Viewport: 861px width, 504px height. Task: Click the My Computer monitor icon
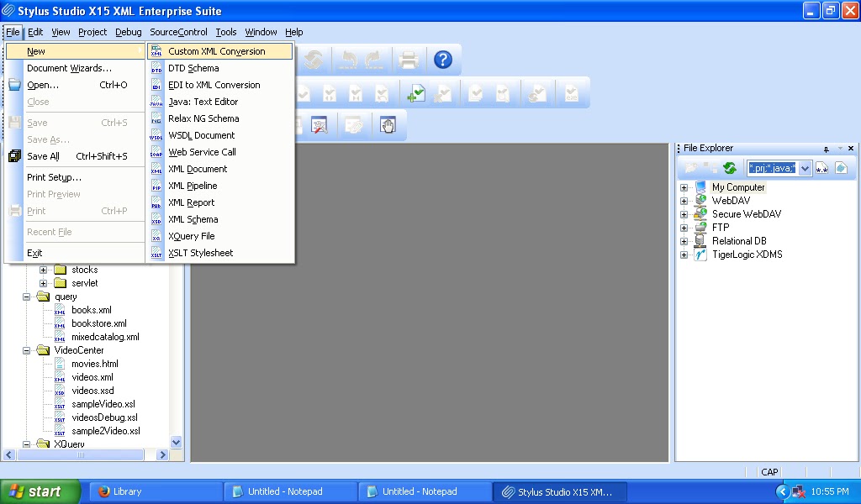(700, 187)
